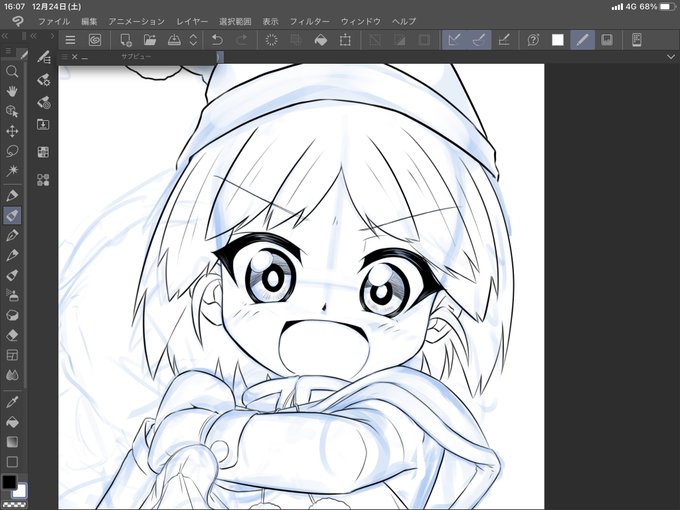
Task: Open the Clip Studio launcher icon
Action: click(95, 40)
